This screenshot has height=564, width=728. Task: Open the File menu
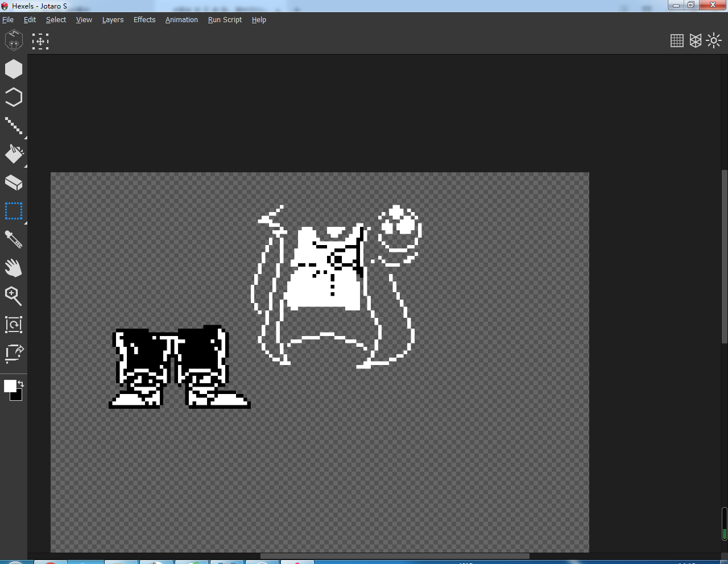pyautogui.click(x=8, y=20)
